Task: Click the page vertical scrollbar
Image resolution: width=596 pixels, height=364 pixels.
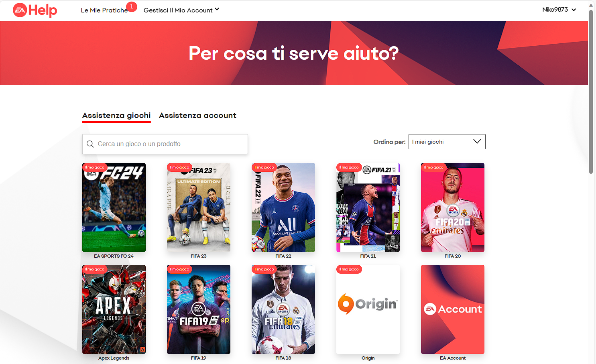Action: 591,92
